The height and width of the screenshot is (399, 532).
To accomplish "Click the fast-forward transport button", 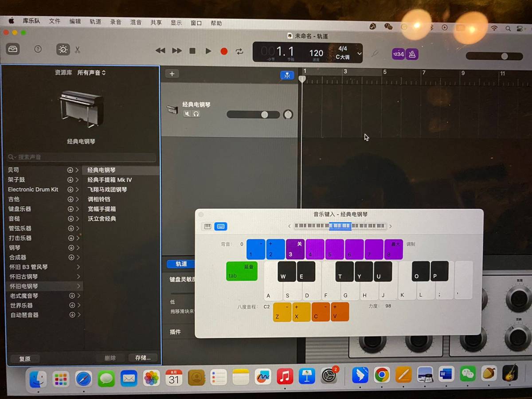I will (x=176, y=51).
